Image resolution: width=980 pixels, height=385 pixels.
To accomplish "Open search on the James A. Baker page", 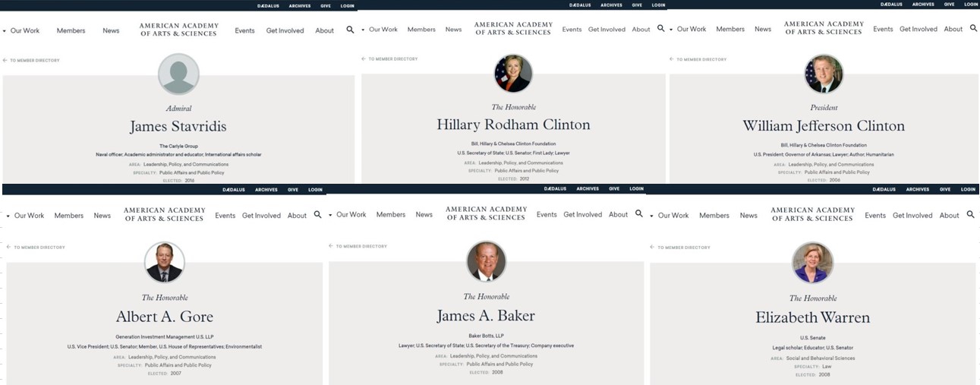I will 639,214.
